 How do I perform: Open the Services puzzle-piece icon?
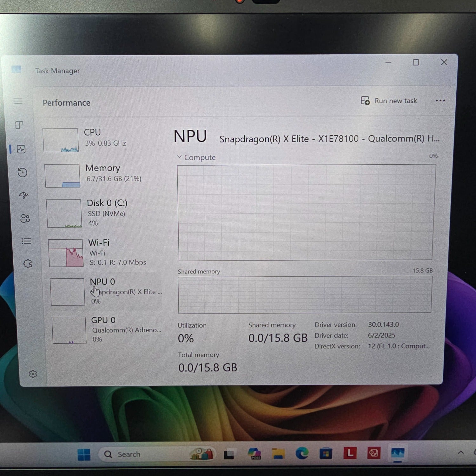pos(28,264)
